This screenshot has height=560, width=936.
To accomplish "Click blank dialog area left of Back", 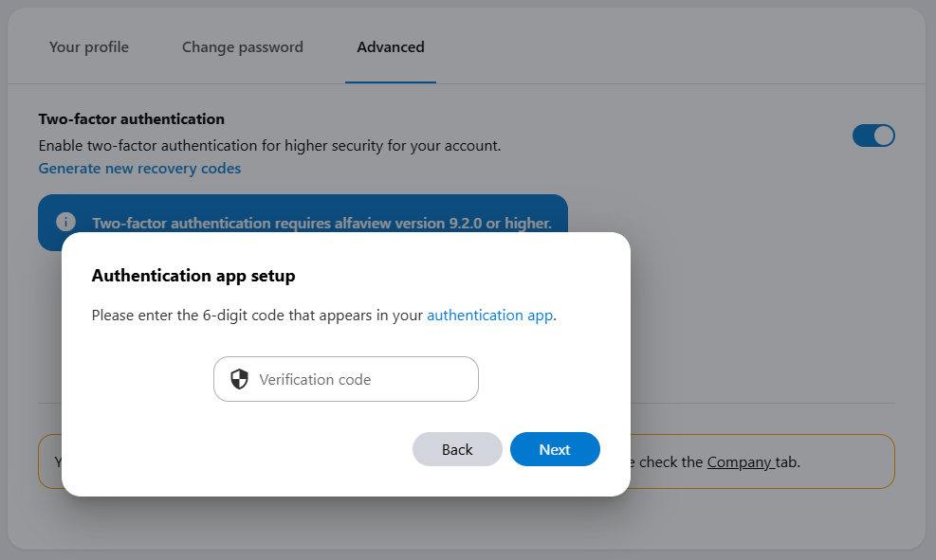I will (237, 449).
